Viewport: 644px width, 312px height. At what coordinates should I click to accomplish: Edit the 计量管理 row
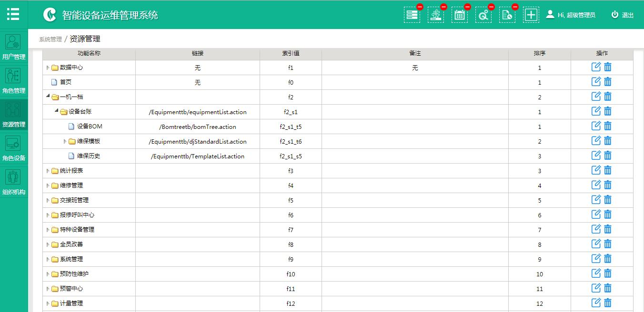click(x=596, y=303)
